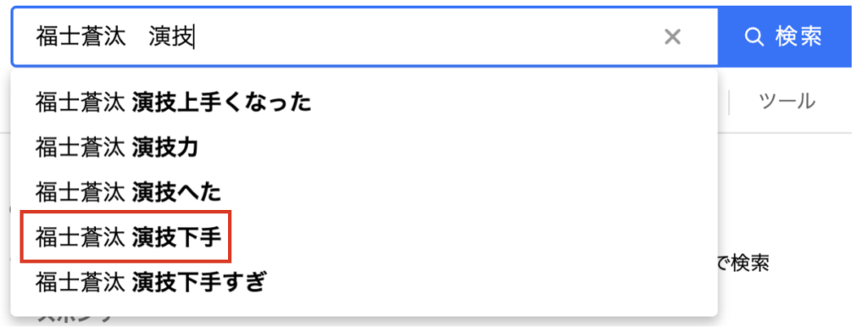868x332 pixels.
Task: Choose the 福士蒼汰 演技力 suggestion
Action: coord(364,147)
